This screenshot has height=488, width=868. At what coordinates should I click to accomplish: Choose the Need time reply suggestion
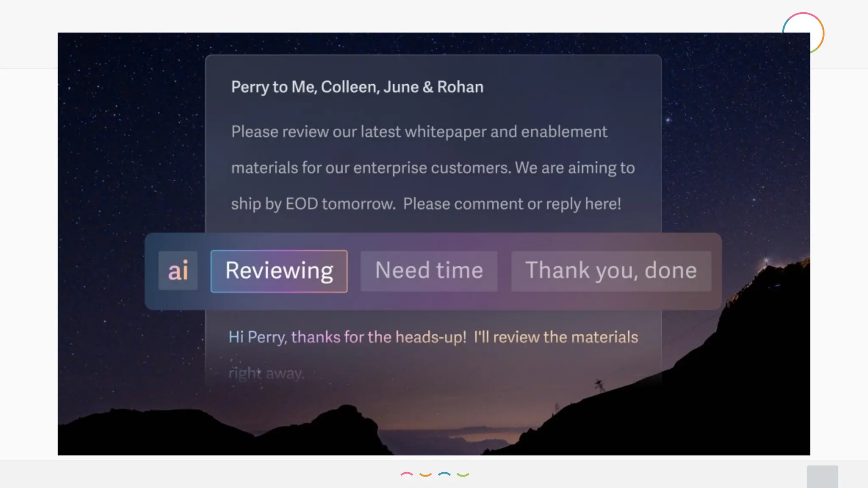[x=429, y=271]
